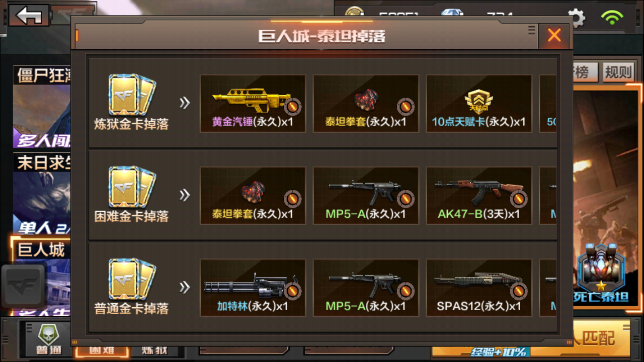Select the 黄金汽锤 golden gun item
Screen dimensions: 644x362
tap(253, 104)
